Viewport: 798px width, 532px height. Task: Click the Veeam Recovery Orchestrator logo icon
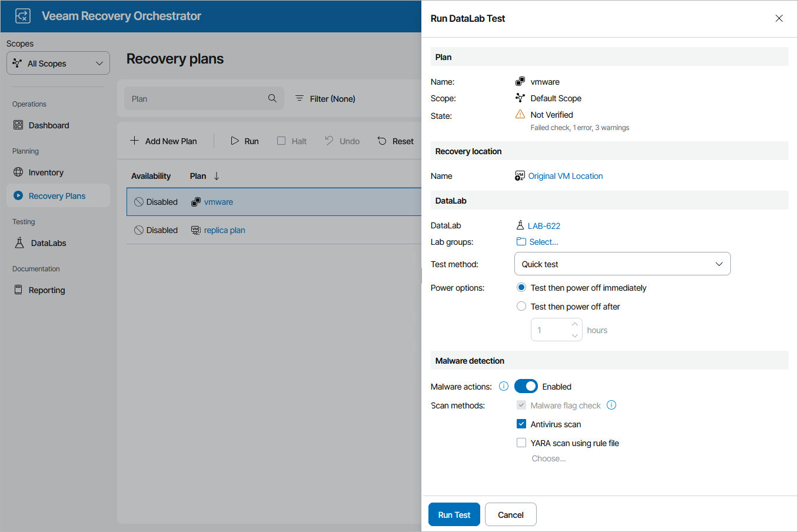click(x=22, y=16)
